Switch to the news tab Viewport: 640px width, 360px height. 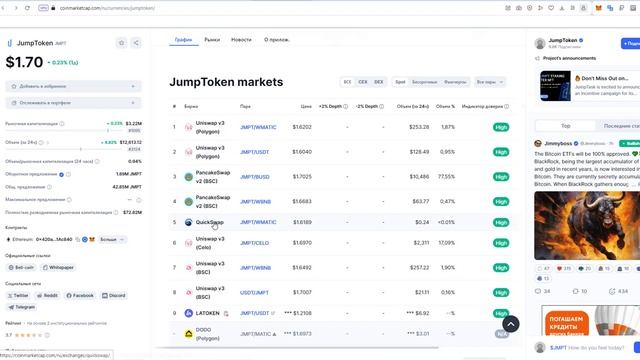(241, 40)
